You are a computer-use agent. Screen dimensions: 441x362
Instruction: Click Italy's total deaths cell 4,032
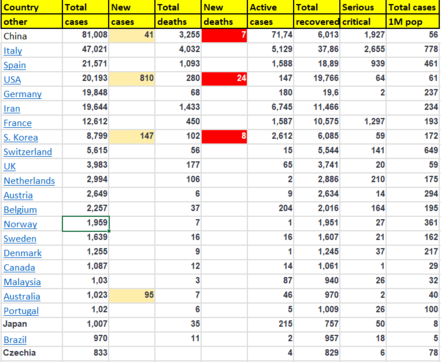178,50
